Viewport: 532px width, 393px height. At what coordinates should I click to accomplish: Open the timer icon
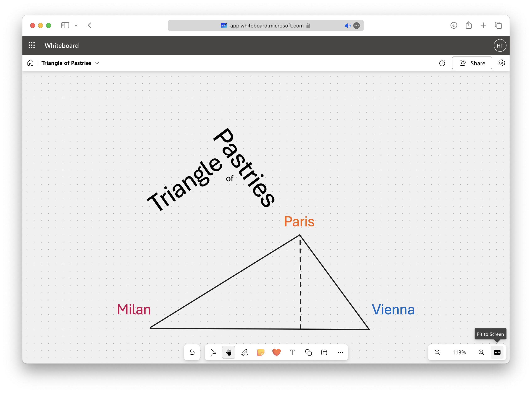pos(442,63)
